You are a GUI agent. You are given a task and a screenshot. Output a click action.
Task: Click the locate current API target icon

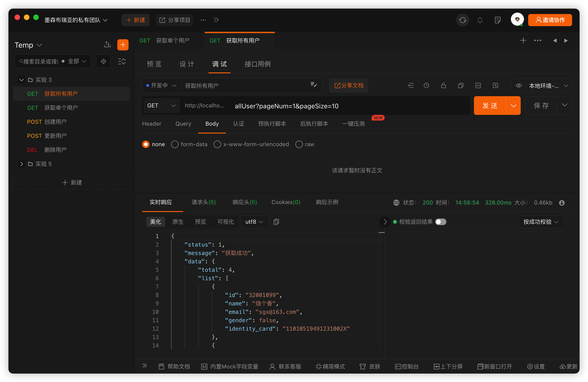103,61
